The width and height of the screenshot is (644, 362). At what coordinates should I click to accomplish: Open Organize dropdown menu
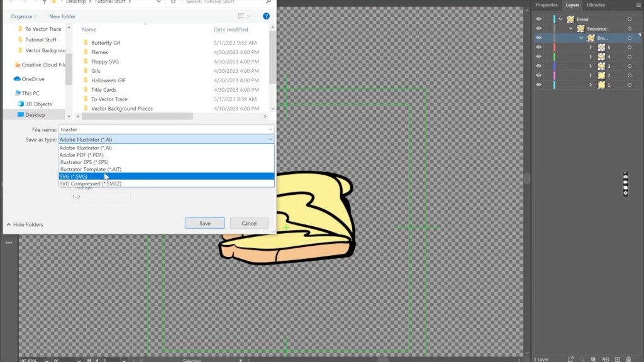click(x=23, y=16)
